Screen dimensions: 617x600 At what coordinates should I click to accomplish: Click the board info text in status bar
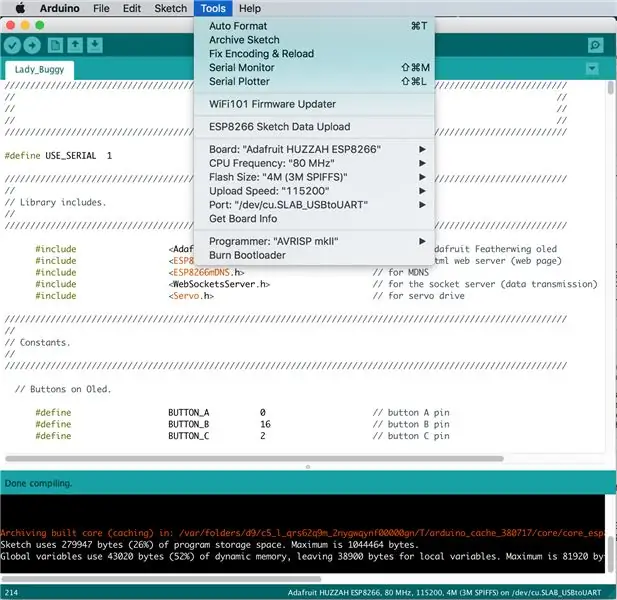click(x=444, y=593)
